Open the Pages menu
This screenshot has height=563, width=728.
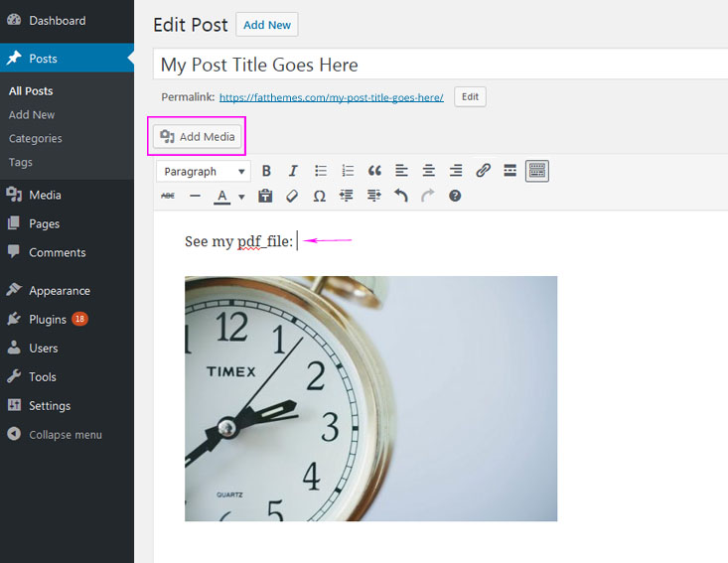point(67,223)
